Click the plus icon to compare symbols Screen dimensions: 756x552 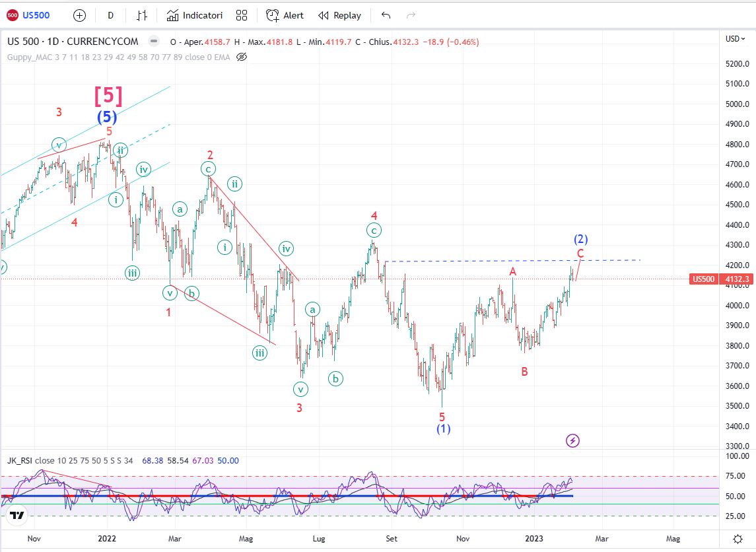tap(79, 15)
